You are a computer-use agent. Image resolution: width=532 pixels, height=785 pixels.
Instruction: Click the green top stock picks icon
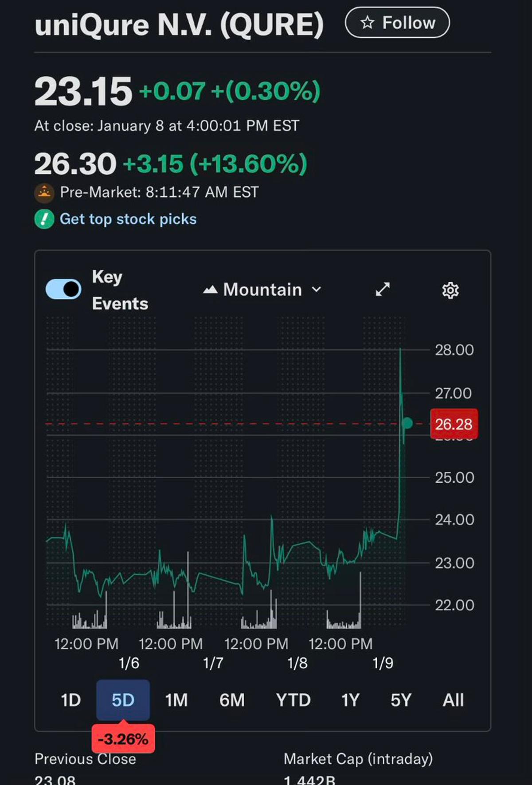(x=44, y=219)
